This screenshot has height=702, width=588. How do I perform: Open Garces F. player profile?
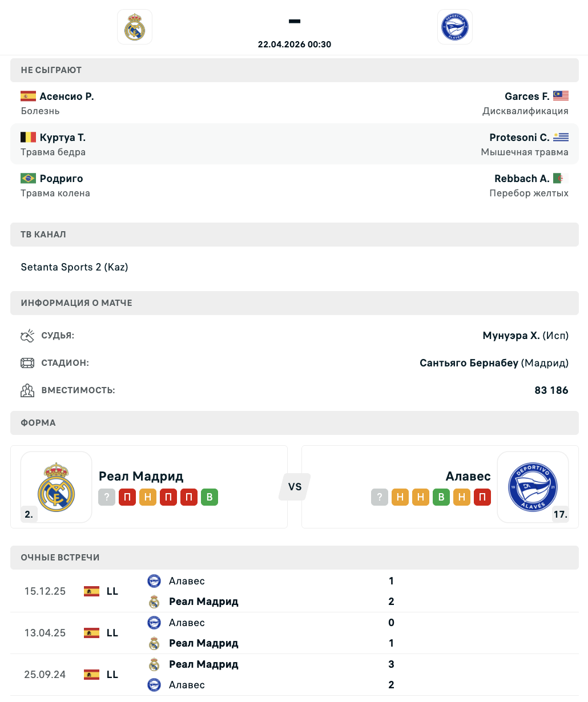click(x=526, y=96)
